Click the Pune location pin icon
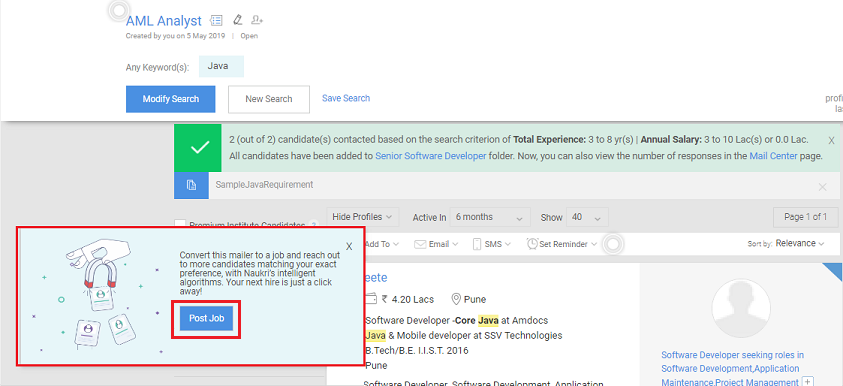Screen dimensions: 843x386 point(456,299)
